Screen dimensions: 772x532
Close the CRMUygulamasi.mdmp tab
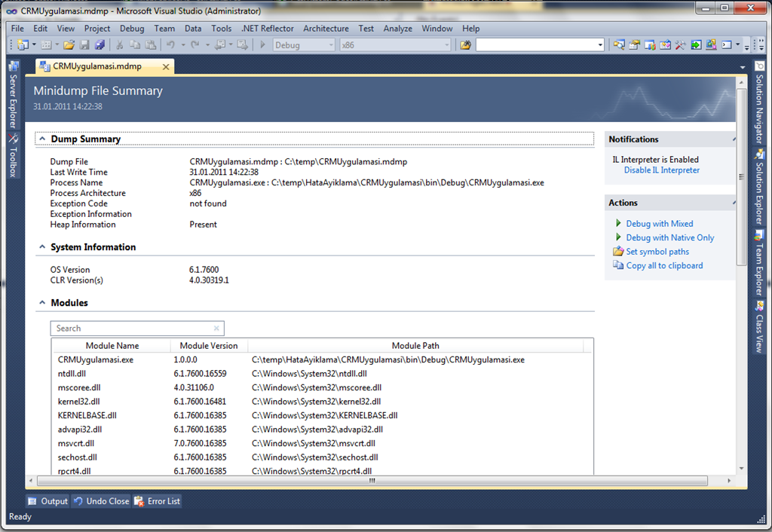coord(166,66)
